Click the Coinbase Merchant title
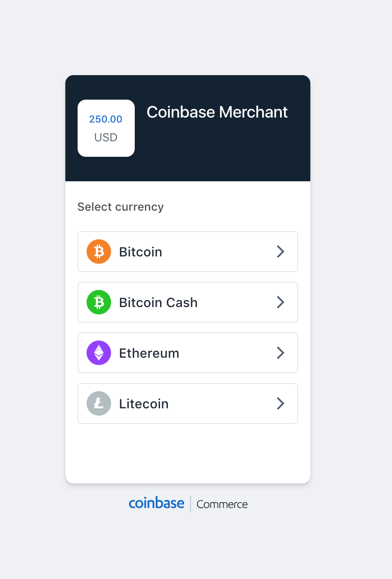Viewport: 392px width, 579px height. pos(217,112)
